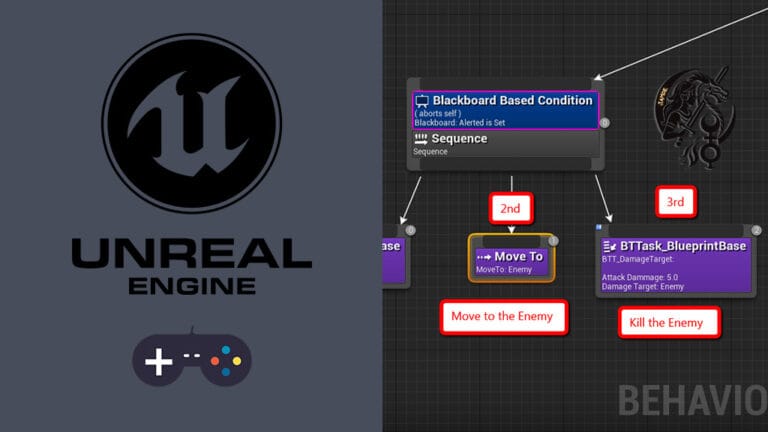Click the 'Blackboard: Alerted is Set' text
The width and height of the screenshot is (768, 432).
coord(459,123)
